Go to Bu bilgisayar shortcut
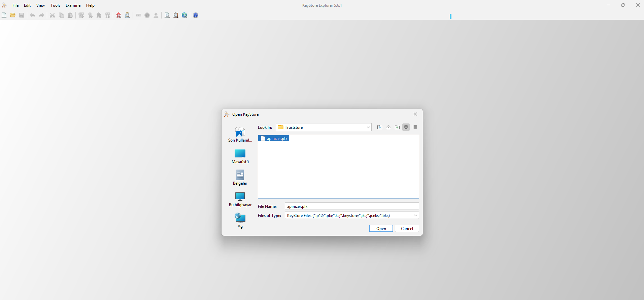This screenshot has width=644, height=300. point(240,199)
